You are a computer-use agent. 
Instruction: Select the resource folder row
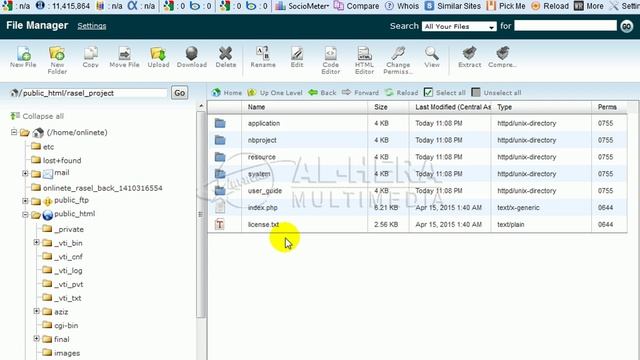click(x=417, y=157)
